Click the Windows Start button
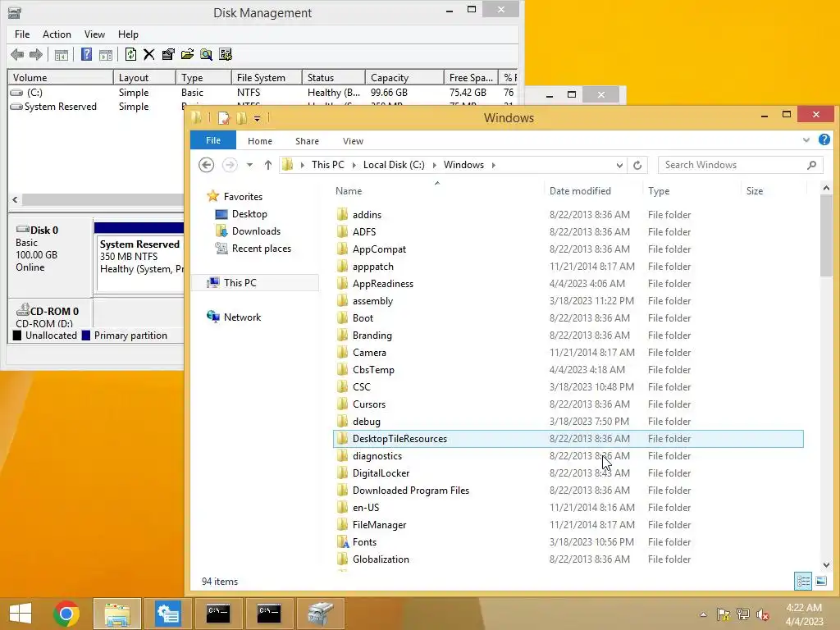The image size is (840, 630). (x=21, y=614)
